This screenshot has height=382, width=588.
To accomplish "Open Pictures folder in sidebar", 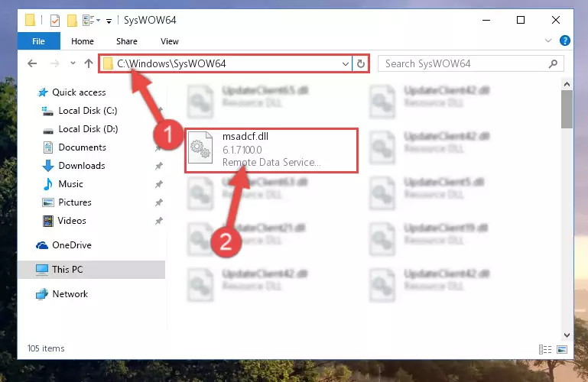I will (x=75, y=202).
